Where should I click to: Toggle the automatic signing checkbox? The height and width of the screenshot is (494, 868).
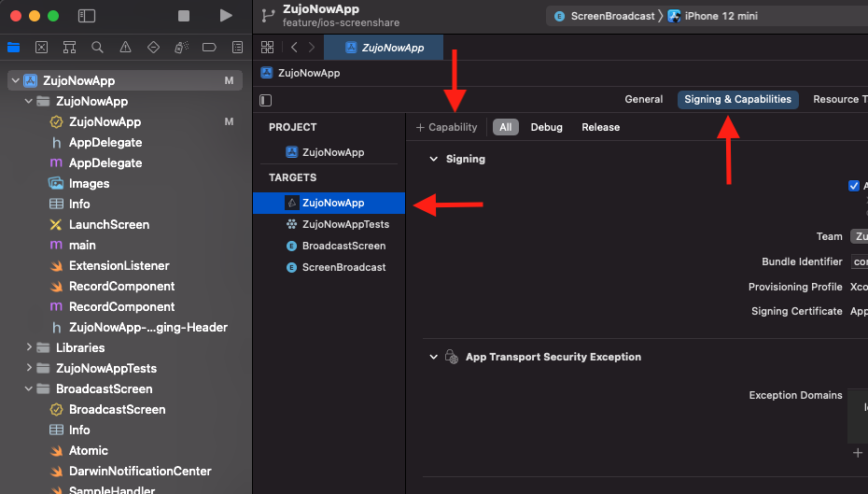pos(854,186)
